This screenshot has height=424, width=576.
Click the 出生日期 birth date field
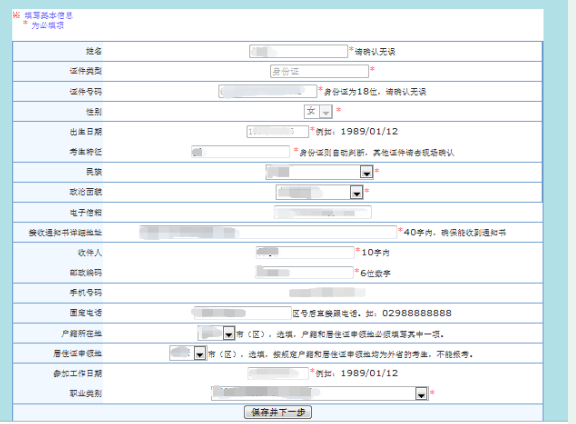(277, 132)
